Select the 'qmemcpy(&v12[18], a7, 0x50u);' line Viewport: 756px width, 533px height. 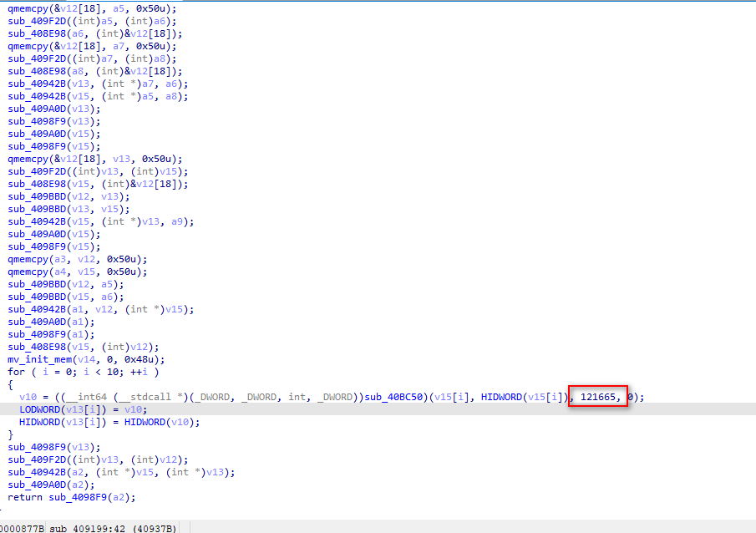(92, 46)
